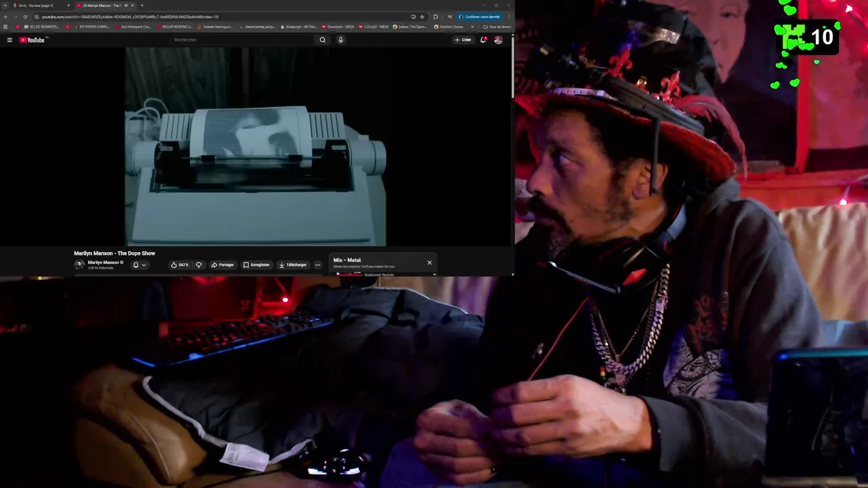Click the typewriter video player frame
This screenshot has height=488, width=868.
click(x=256, y=146)
